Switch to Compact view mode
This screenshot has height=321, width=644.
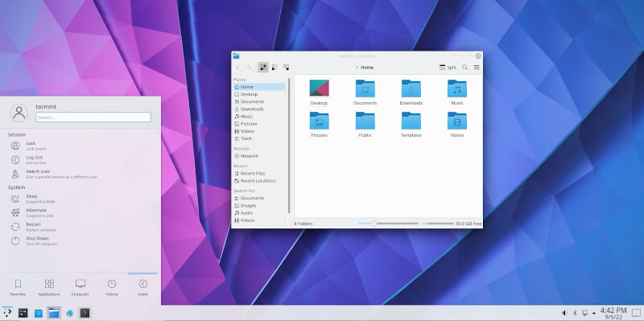275,68
